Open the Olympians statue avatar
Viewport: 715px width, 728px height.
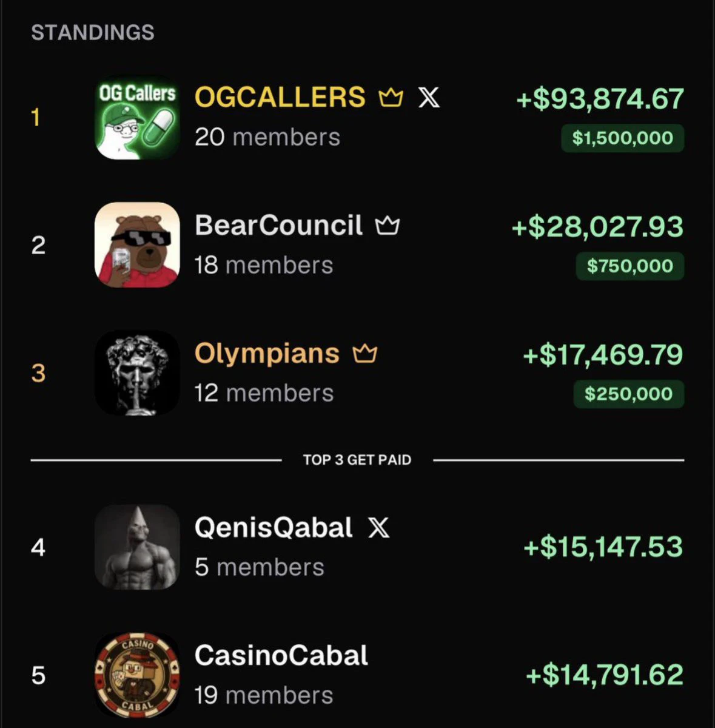137,372
